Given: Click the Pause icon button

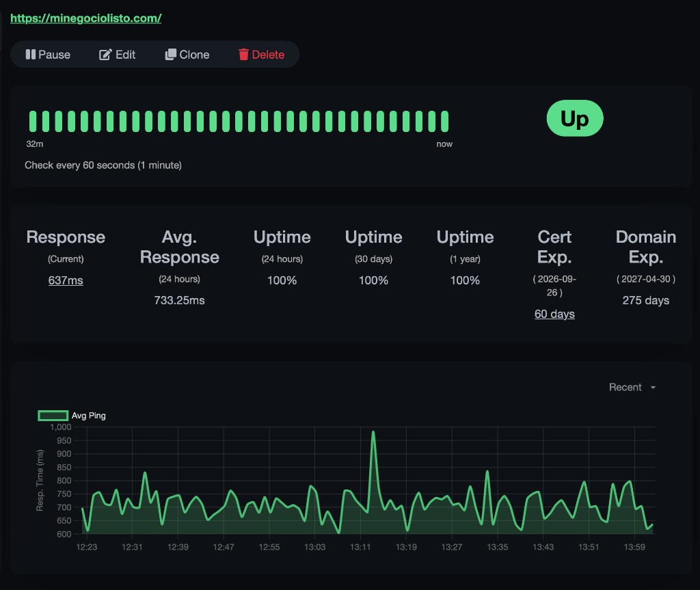Looking at the screenshot, I should (30, 55).
